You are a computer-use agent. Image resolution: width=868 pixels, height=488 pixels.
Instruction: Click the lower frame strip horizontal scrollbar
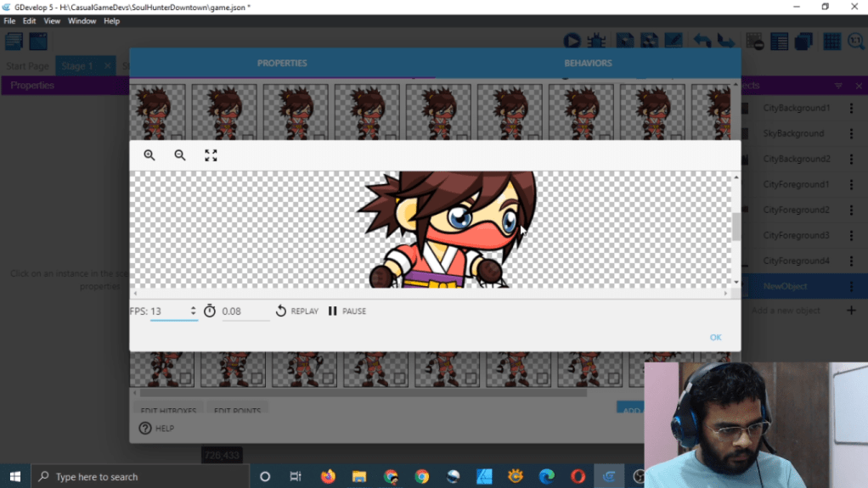(364, 393)
